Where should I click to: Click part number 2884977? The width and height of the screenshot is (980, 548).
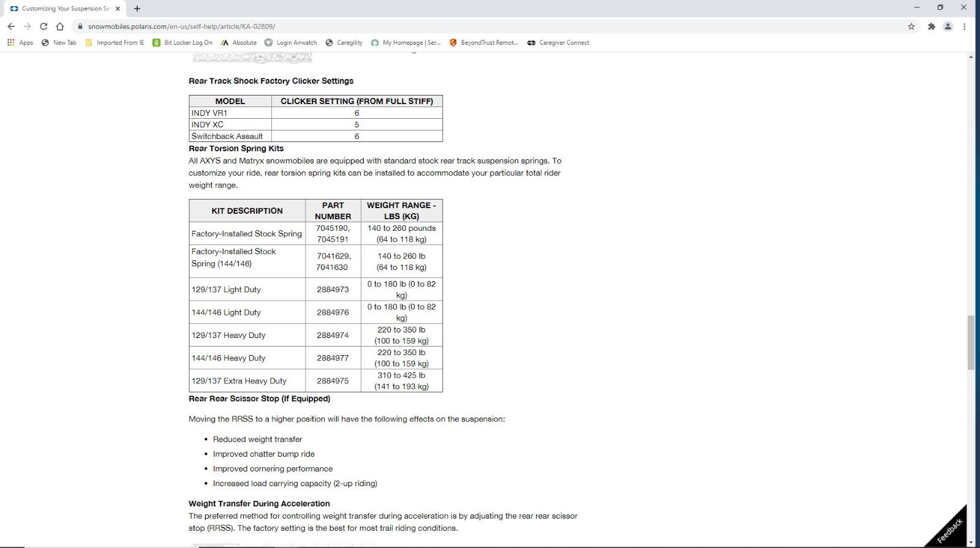[x=333, y=358]
